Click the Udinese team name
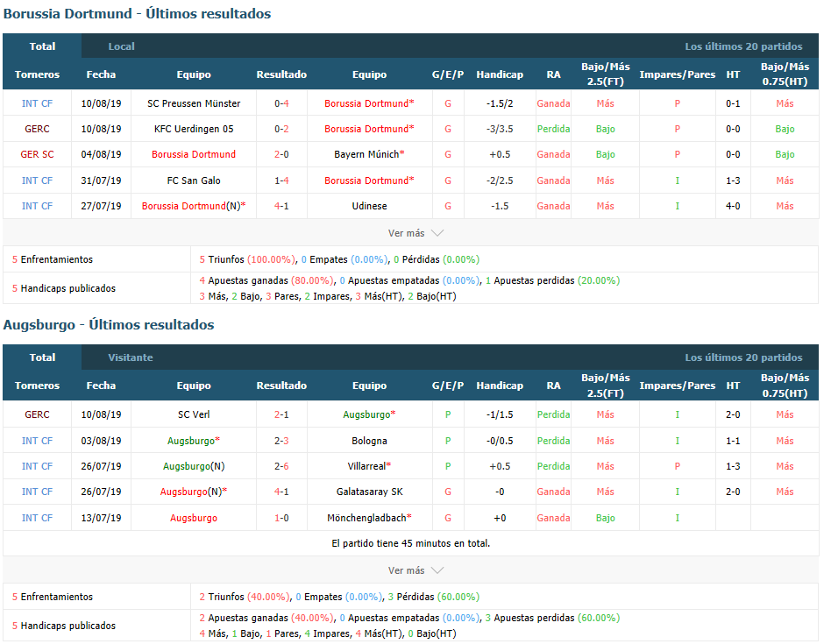The width and height of the screenshot is (831, 644). click(369, 206)
